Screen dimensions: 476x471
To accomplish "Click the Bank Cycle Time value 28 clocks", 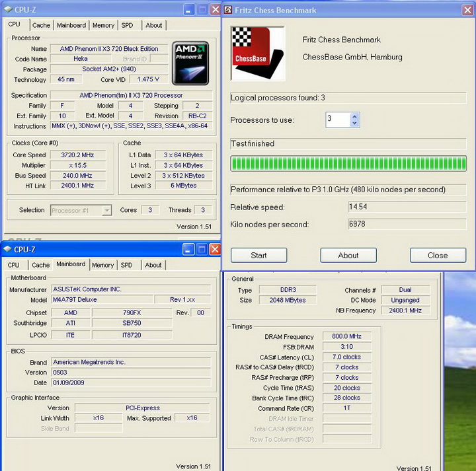I will [346, 398].
